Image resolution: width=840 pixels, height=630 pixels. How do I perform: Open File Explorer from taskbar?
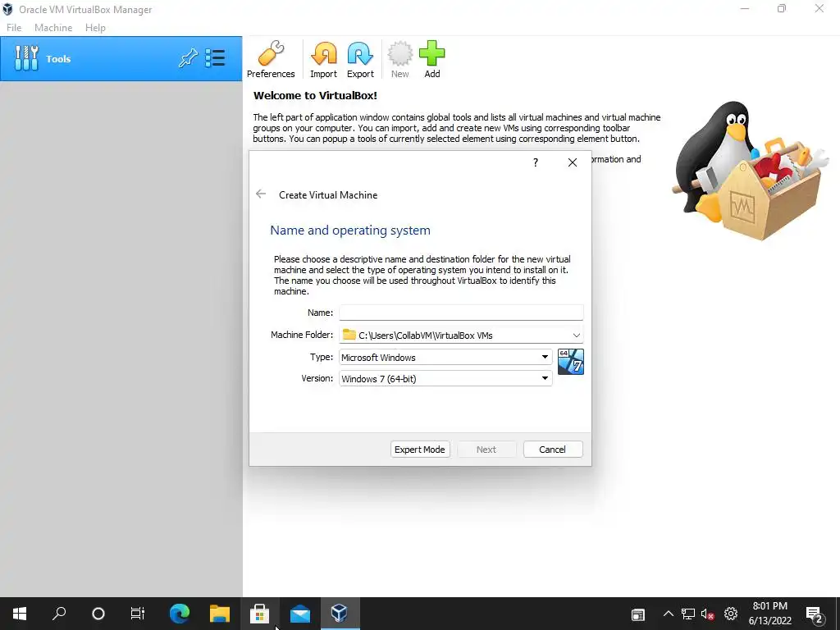point(220,614)
